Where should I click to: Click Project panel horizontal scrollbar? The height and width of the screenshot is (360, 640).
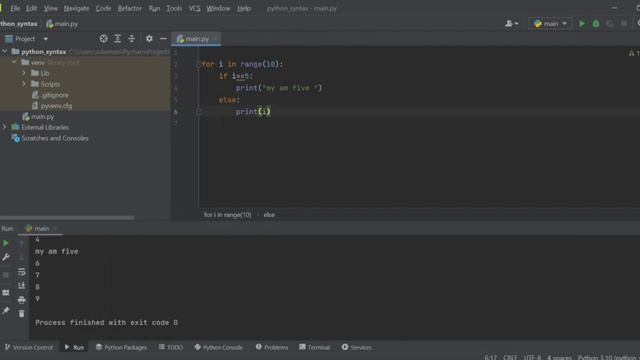tap(67, 218)
